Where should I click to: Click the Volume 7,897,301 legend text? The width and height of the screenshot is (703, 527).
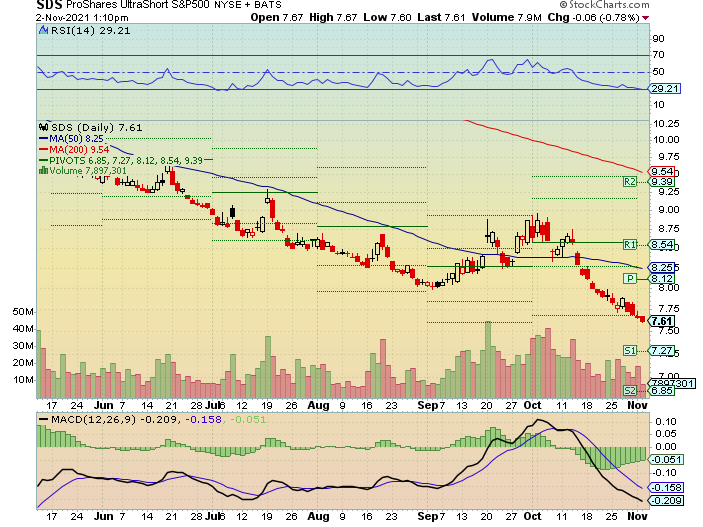[x=88, y=170]
